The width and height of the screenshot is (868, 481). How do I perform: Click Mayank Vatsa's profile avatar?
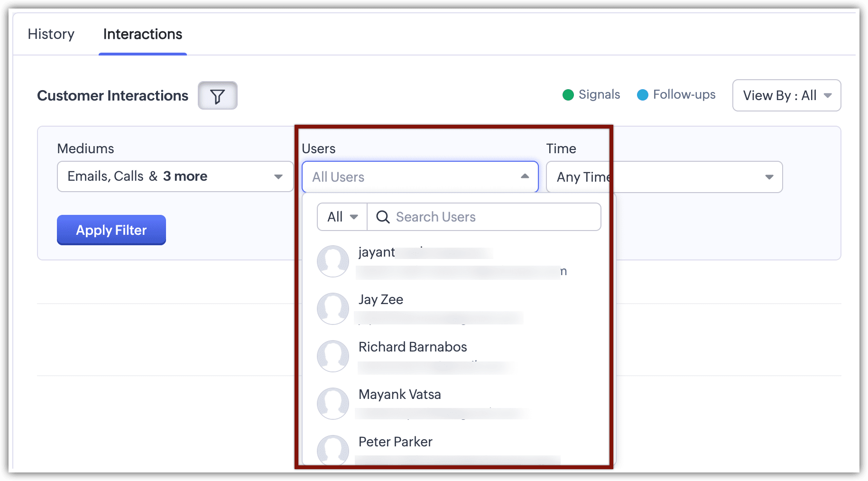tap(333, 403)
